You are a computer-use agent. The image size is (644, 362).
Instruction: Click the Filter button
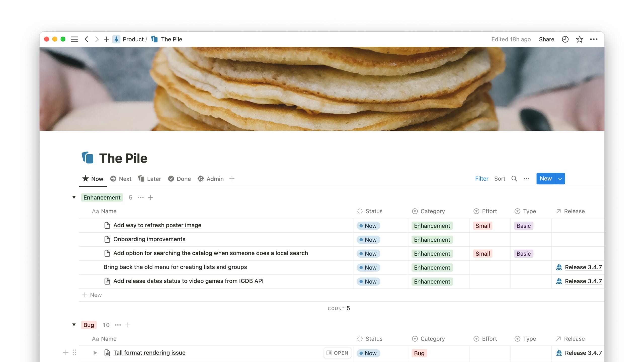tap(481, 178)
